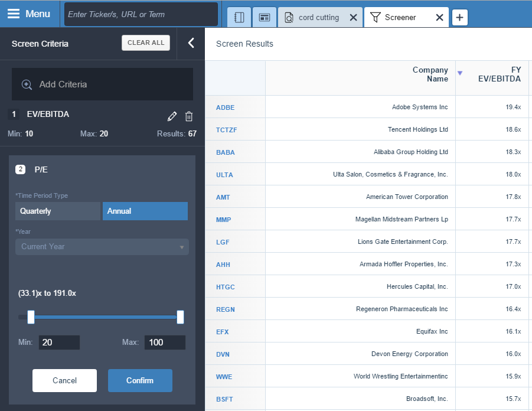The width and height of the screenshot is (532, 411).
Task: Select Annual time period type
Action: [145, 211]
